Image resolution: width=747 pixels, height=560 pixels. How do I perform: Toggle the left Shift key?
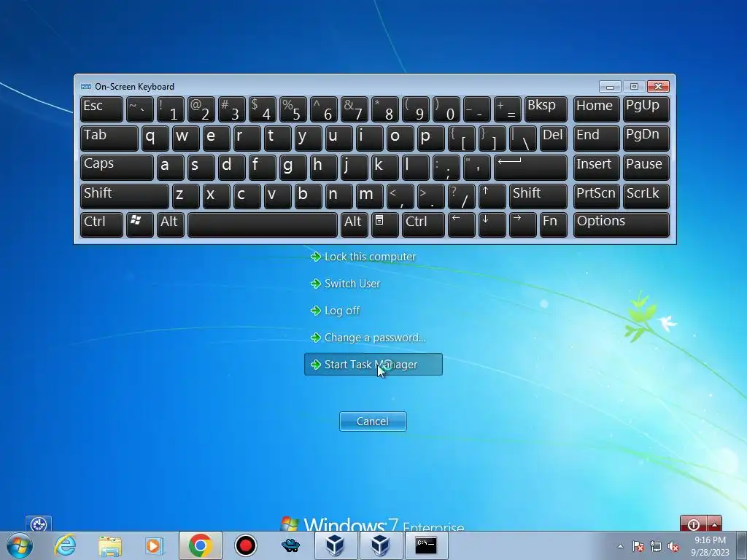coord(124,196)
